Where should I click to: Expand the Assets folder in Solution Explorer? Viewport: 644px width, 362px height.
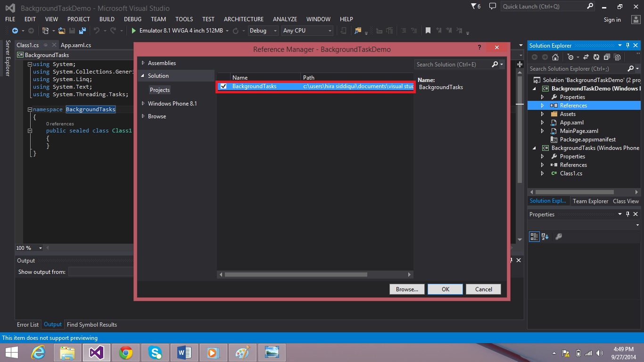[x=542, y=114]
